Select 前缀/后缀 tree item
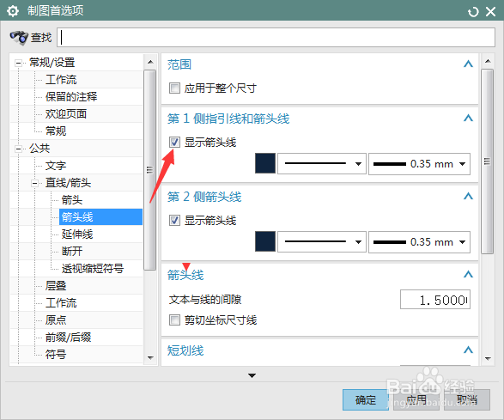The image size is (504, 420). coord(68,338)
